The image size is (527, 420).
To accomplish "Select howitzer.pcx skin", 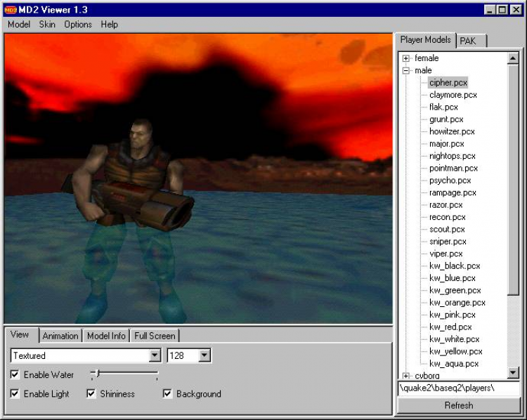I will pos(452,132).
